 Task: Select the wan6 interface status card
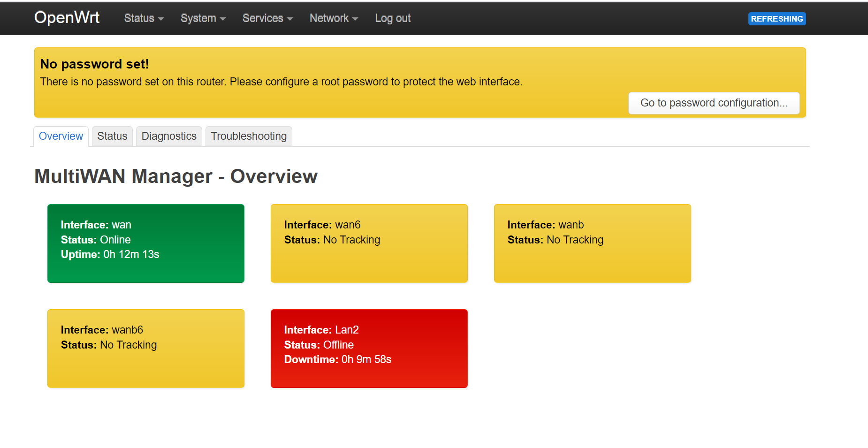click(369, 243)
